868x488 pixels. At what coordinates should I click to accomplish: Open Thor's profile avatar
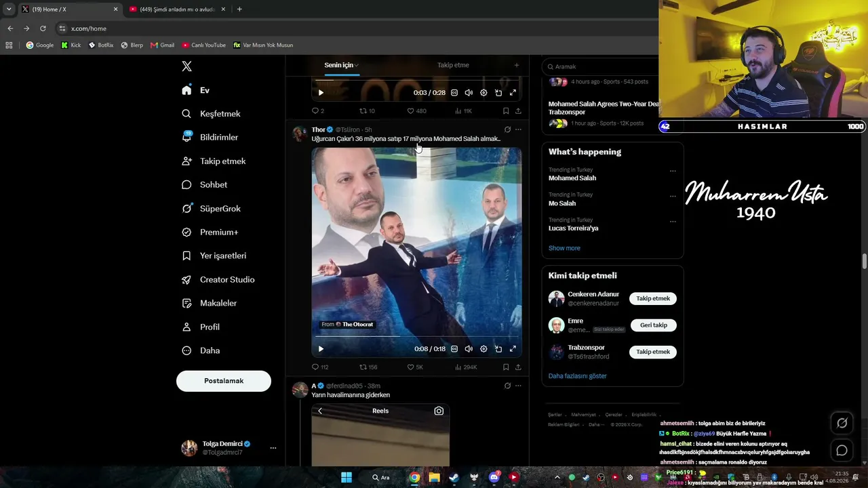tap(300, 134)
